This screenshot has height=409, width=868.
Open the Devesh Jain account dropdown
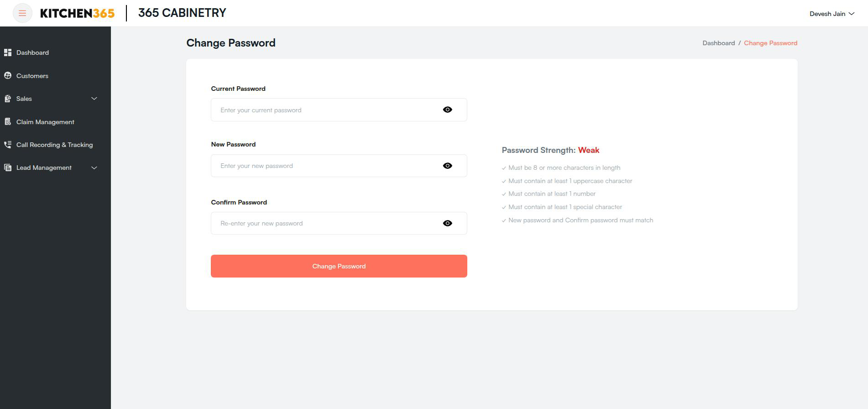831,13
